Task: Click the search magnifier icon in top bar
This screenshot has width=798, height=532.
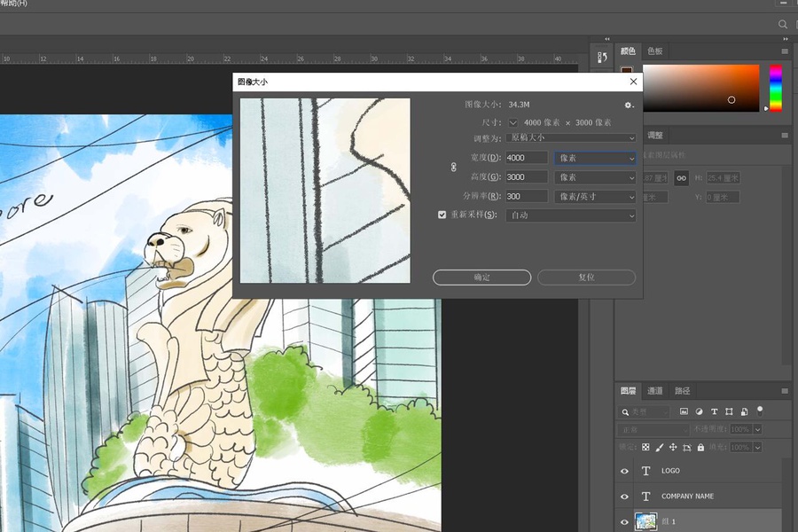Action: 783,24
